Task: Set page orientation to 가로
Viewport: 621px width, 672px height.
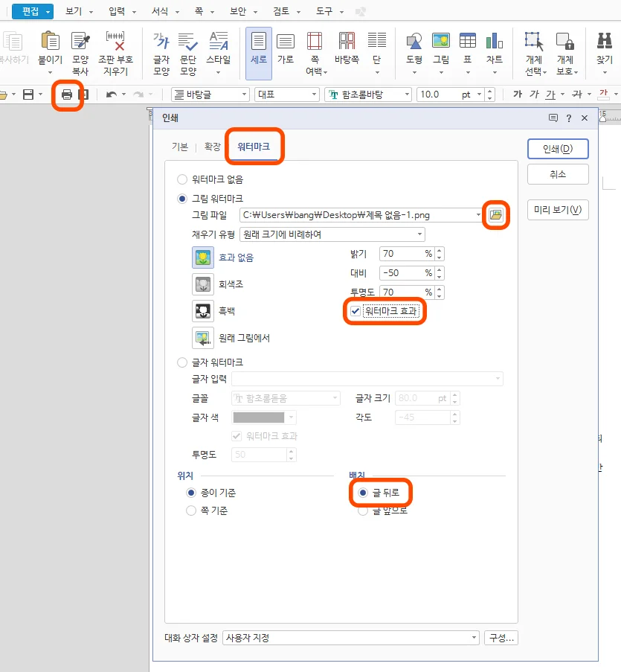Action: point(286,48)
